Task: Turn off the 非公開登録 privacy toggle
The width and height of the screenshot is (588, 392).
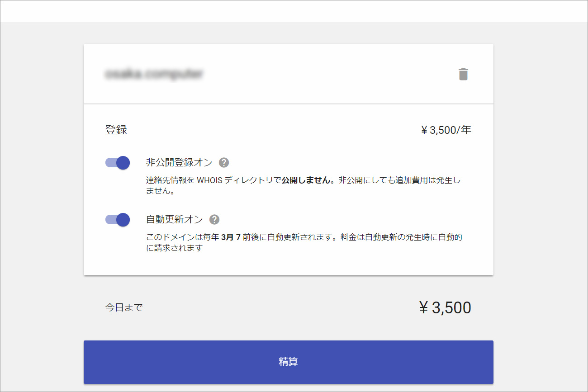Action: pos(118,163)
